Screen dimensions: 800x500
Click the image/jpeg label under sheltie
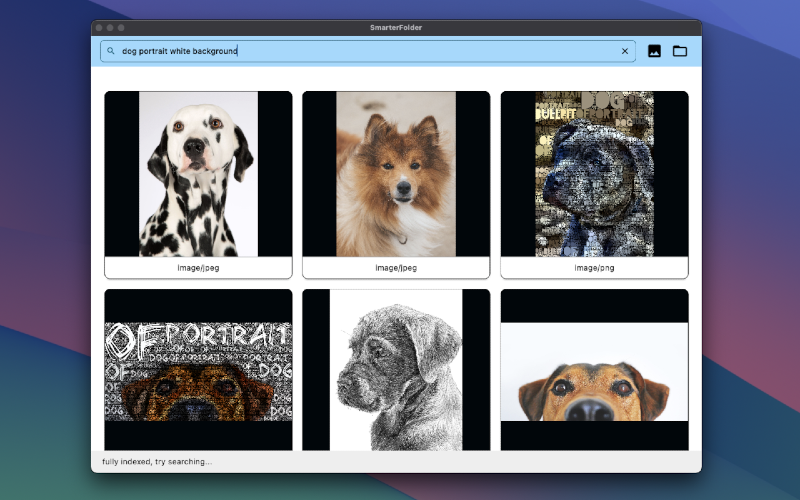coord(396,268)
